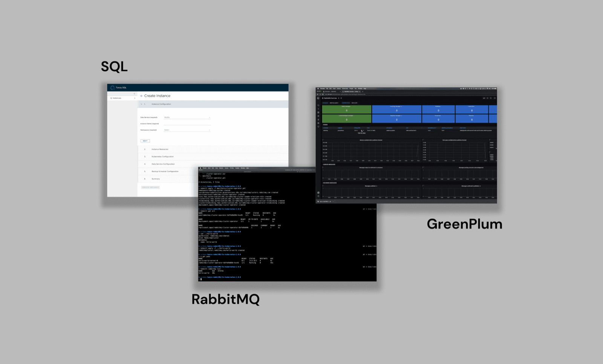The image size is (603, 364).
Task: Click the "kubectl get all" terminal line
Action: click(207, 211)
